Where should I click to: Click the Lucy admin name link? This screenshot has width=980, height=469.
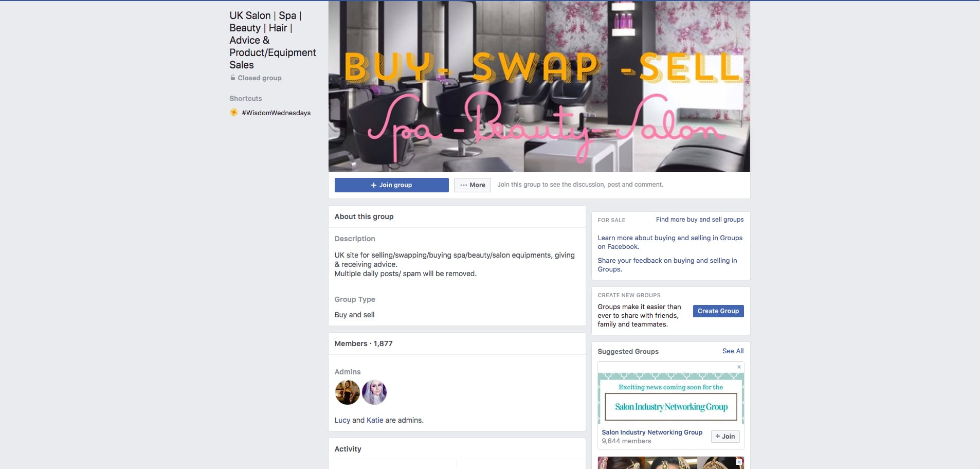[x=342, y=420]
